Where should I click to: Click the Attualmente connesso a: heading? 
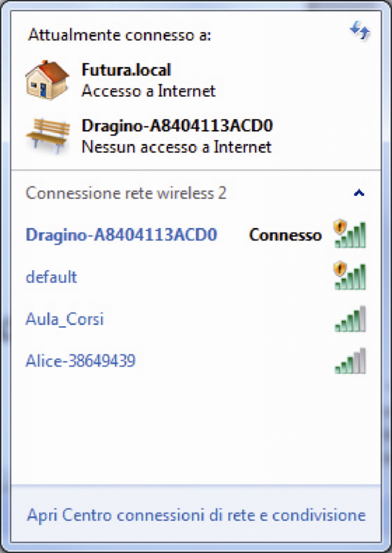[x=119, y=35]
